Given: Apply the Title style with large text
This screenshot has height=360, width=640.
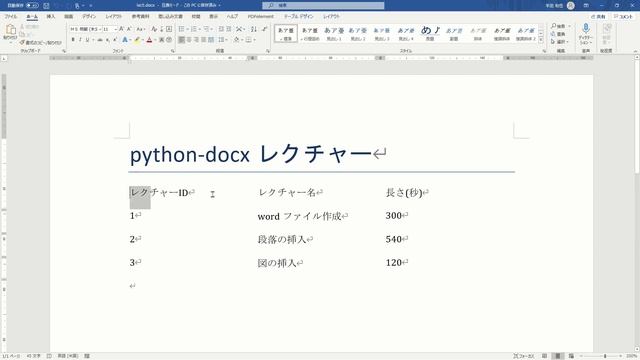Looking at the screenshot, I should point(430,33).
